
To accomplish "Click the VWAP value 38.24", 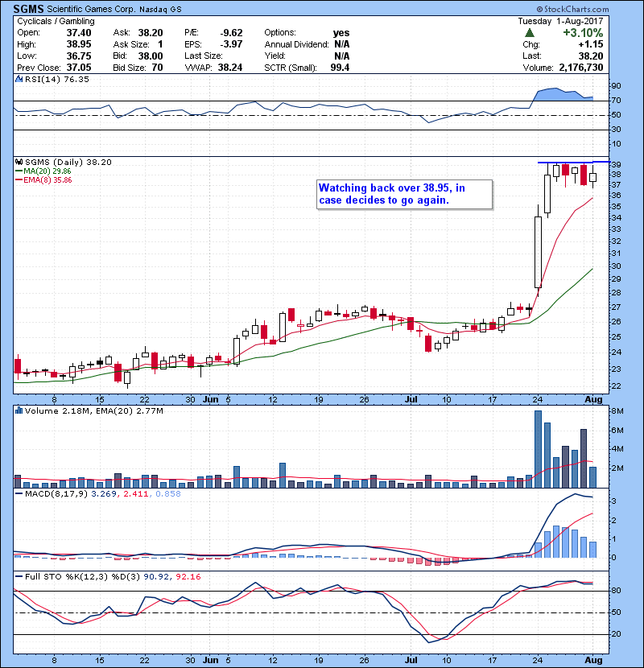I will tap(230, 68).
